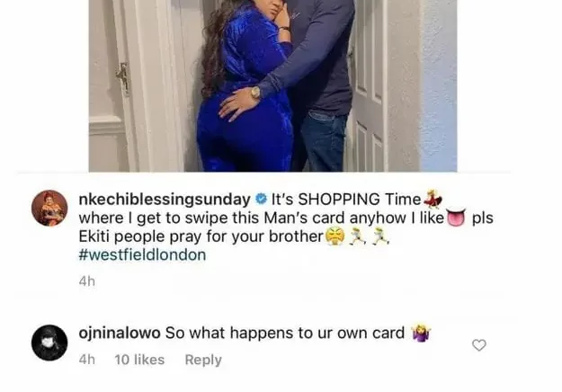The height and width of the screenshot is (392, 562).
Task: Click the 4h timestamp beside 10 likes
Action: coord(87,360)
